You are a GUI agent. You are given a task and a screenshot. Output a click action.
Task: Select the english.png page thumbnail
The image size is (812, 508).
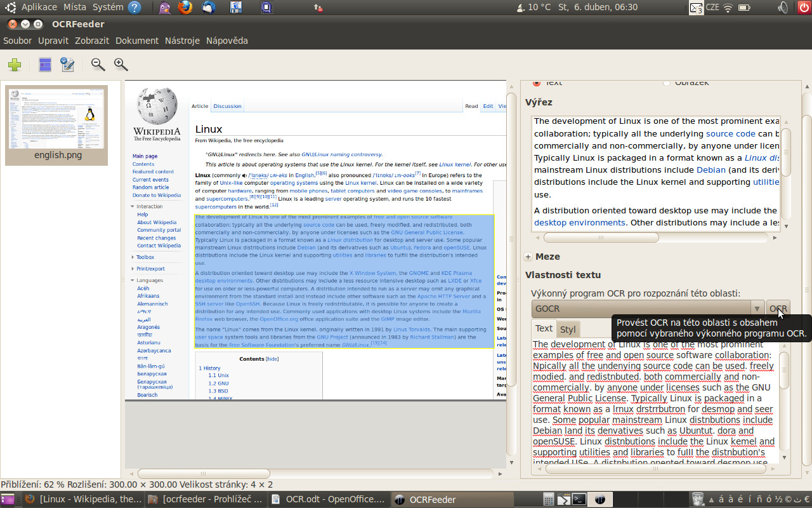tap(56, 124)
